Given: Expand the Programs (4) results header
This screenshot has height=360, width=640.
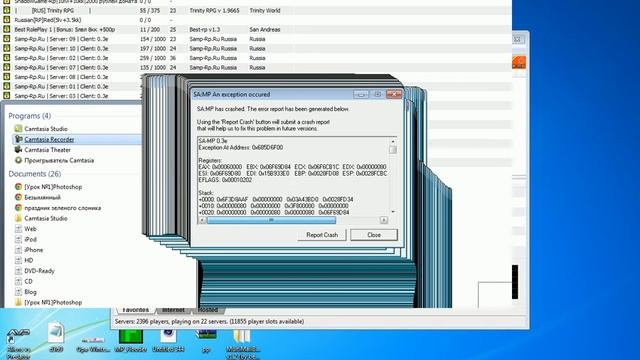Looking at the screenshot, I should pos(30,116).
